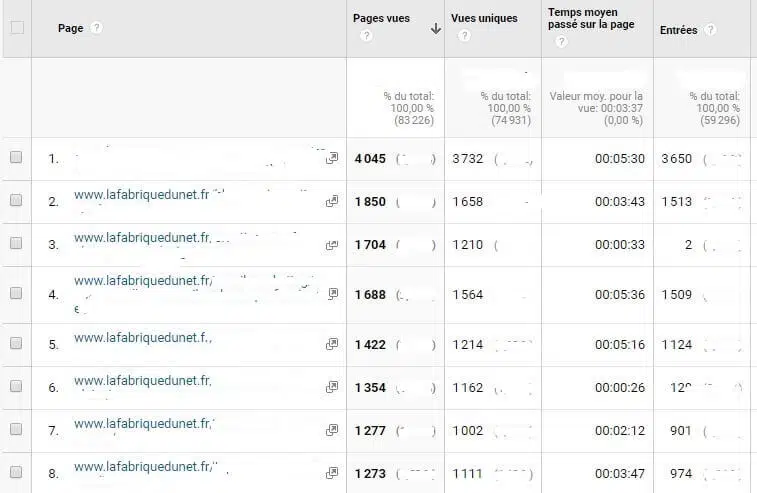Open help icon under Vues uniques
Image resolution: width=757 pixels, height=493 pixels.
pyautogui.click(x=464, y=36)
